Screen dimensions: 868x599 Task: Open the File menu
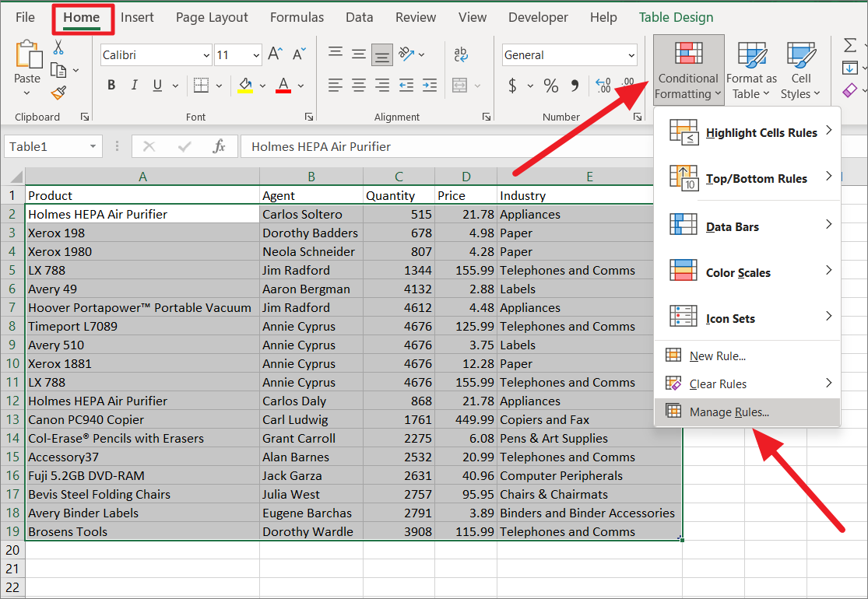26,18
